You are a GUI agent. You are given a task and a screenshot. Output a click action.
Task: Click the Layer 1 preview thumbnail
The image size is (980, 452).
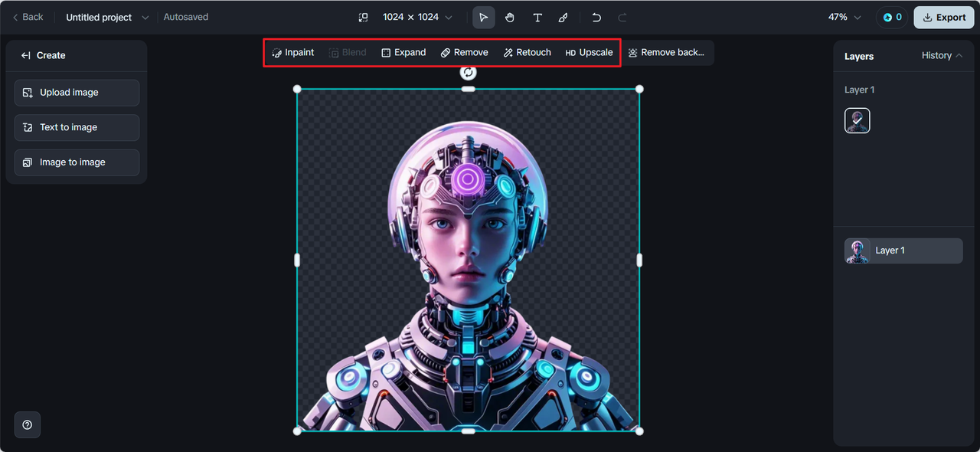coord(857,120)
